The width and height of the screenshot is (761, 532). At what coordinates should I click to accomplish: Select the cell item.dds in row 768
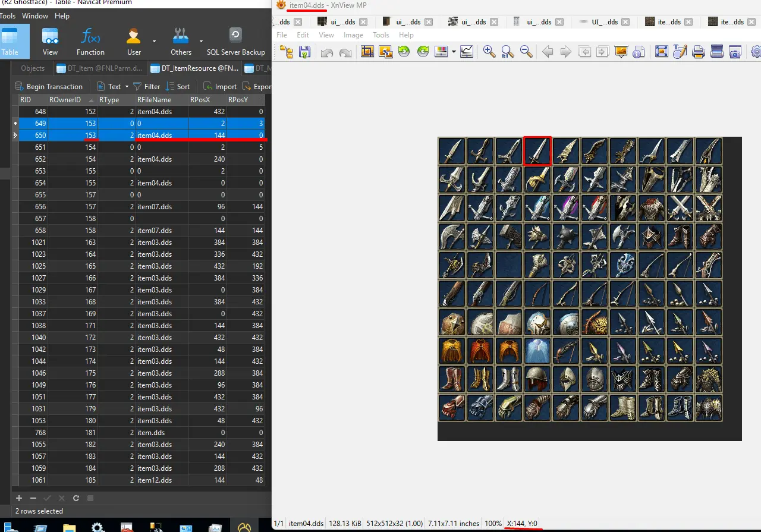tap(162, 433)
